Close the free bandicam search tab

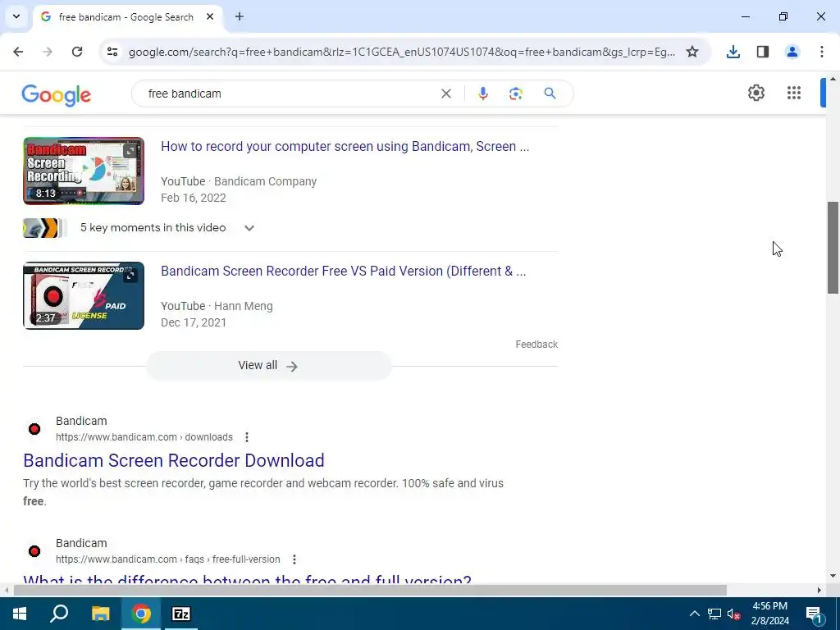coord(210,16)
